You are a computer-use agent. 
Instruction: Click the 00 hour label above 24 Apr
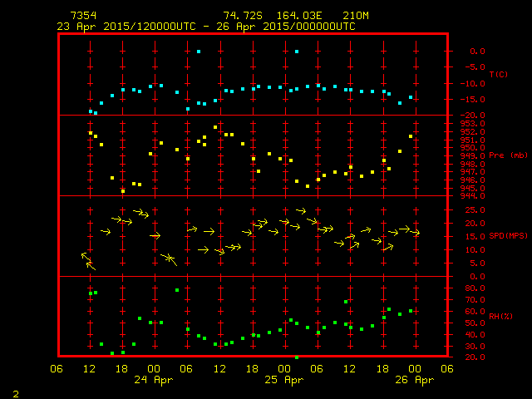pos(154,369)
